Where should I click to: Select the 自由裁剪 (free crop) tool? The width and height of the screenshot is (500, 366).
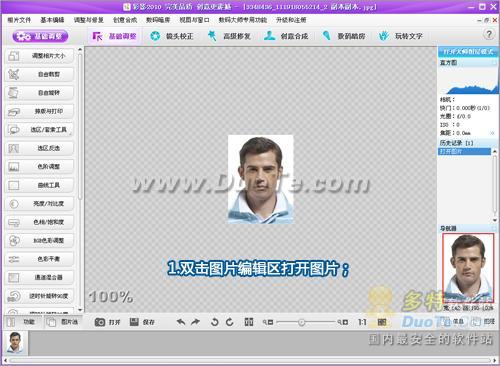pos(39,74)
